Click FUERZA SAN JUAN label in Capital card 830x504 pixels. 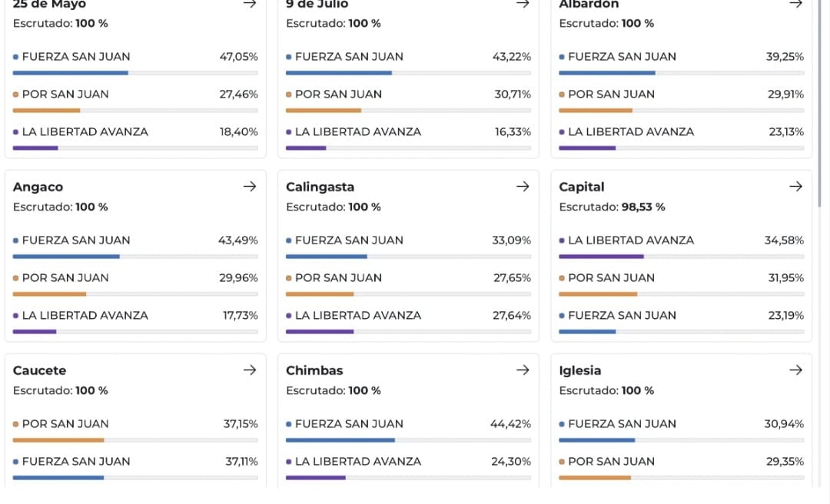tap(622, 316)
